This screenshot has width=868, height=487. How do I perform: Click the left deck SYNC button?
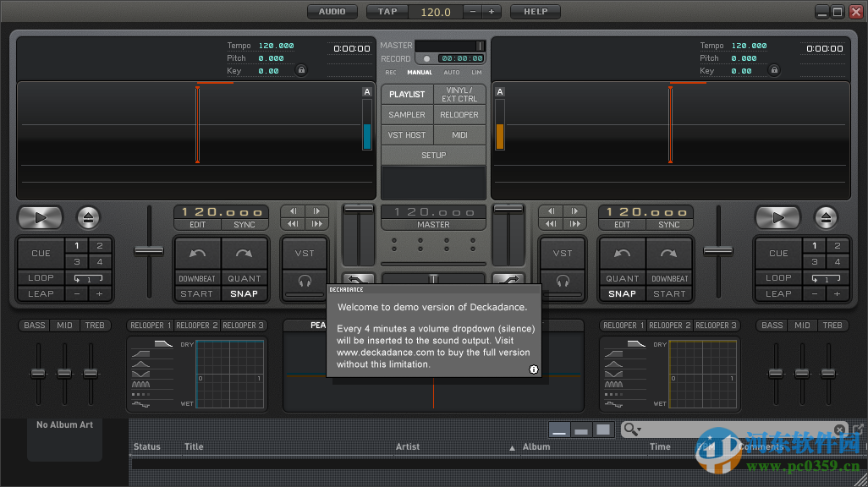click(244, 225)
